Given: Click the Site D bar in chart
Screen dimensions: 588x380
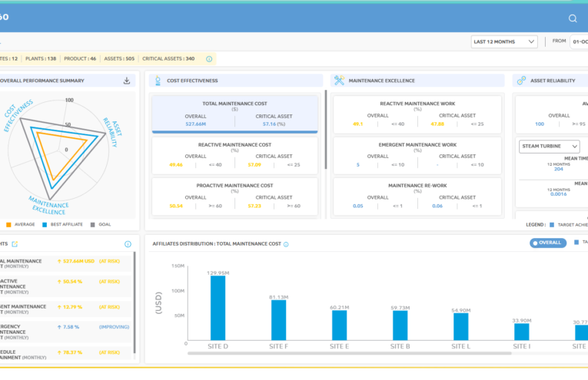Looking at the screenshot, I should pos(218,308).
